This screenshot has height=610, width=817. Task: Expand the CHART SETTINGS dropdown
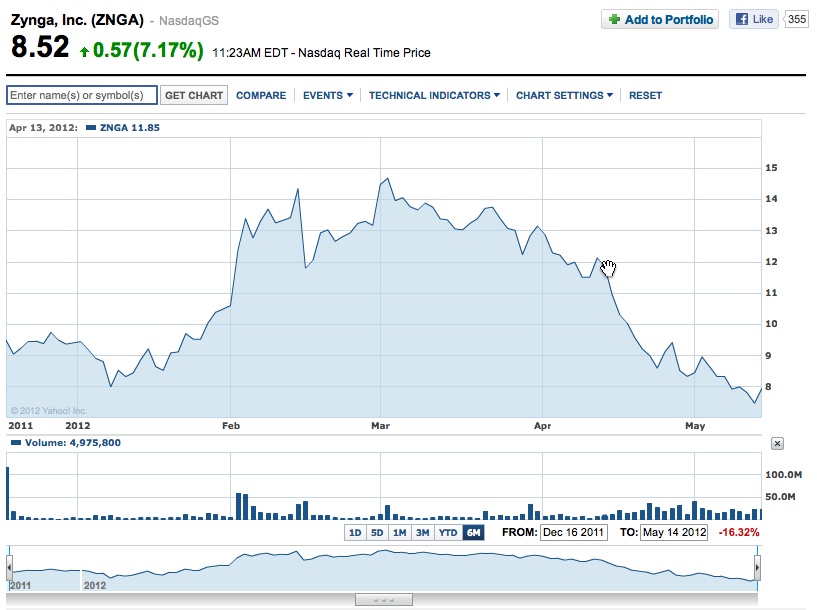[564, 95]
